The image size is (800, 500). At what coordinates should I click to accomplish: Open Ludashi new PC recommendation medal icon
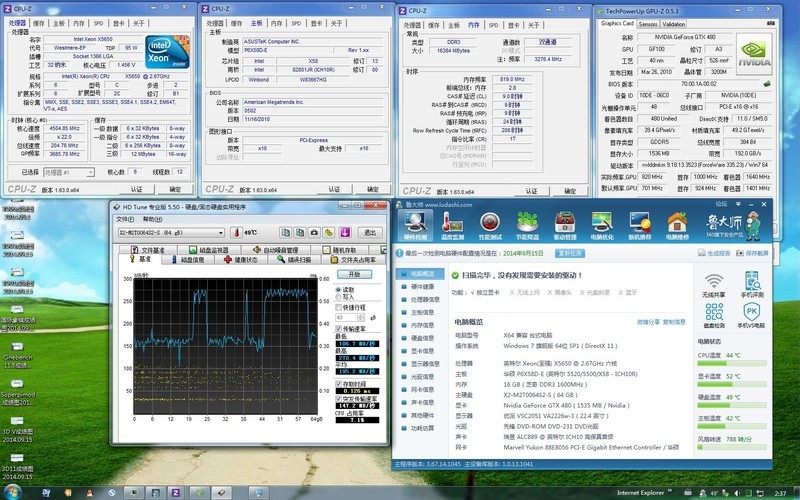[639, 225]
